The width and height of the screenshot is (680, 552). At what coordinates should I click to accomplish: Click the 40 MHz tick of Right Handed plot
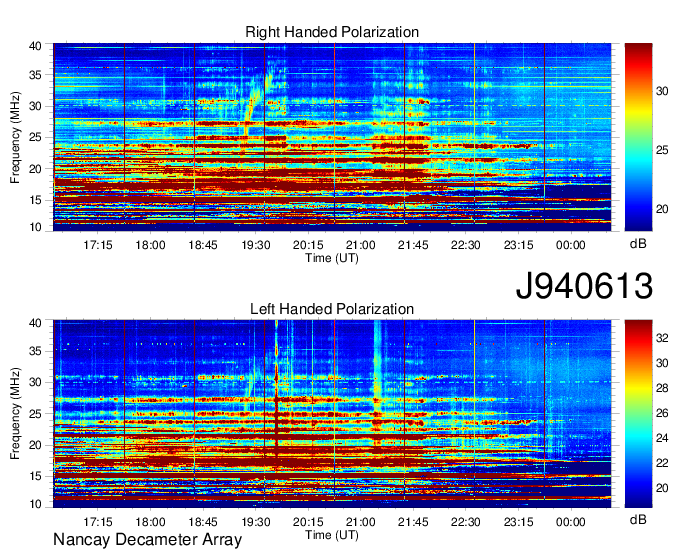(x=35, y=46)
